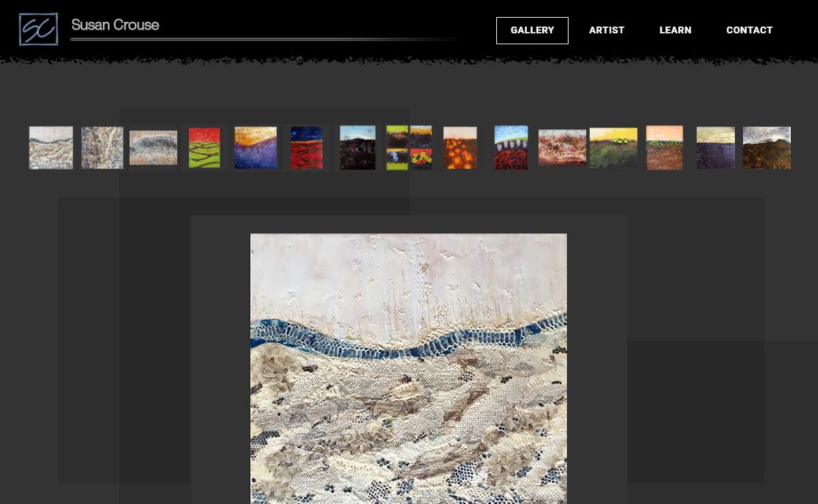Viewport: 818px width, 504px height.
Task: Select the blue sky with grey ovals thumbnail
Action: [511, 148]
